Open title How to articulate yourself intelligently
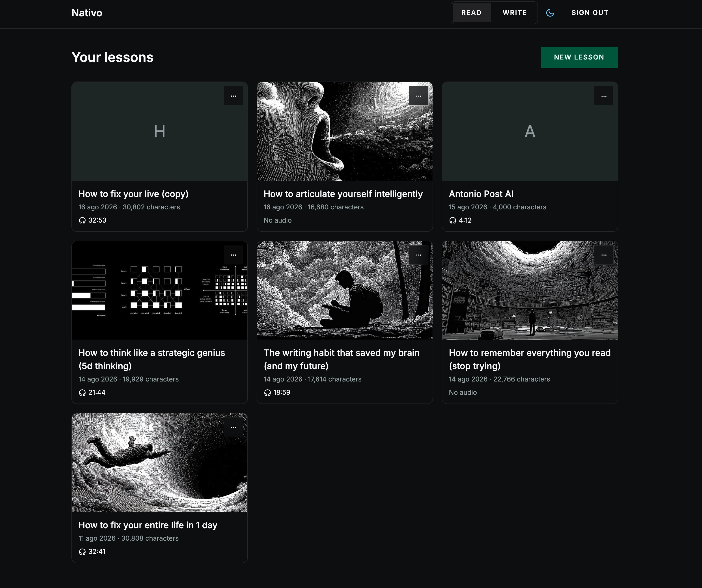702x588 pixels. pos(343,194)
